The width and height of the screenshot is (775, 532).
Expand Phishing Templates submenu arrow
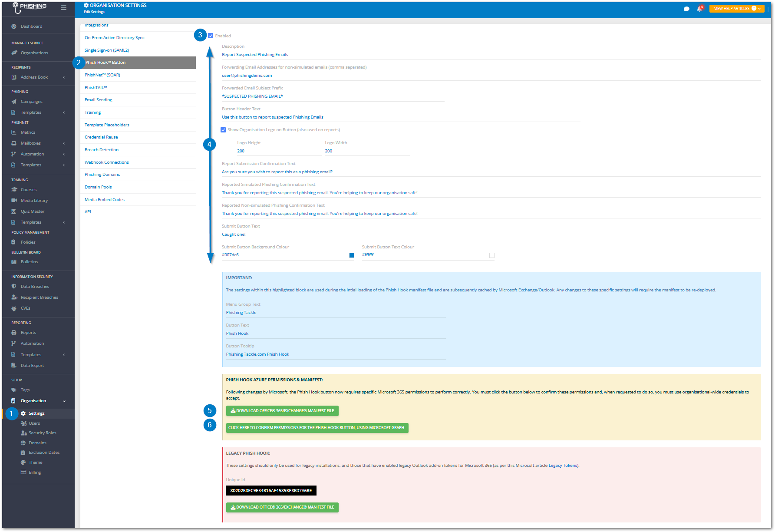point(64,112)
